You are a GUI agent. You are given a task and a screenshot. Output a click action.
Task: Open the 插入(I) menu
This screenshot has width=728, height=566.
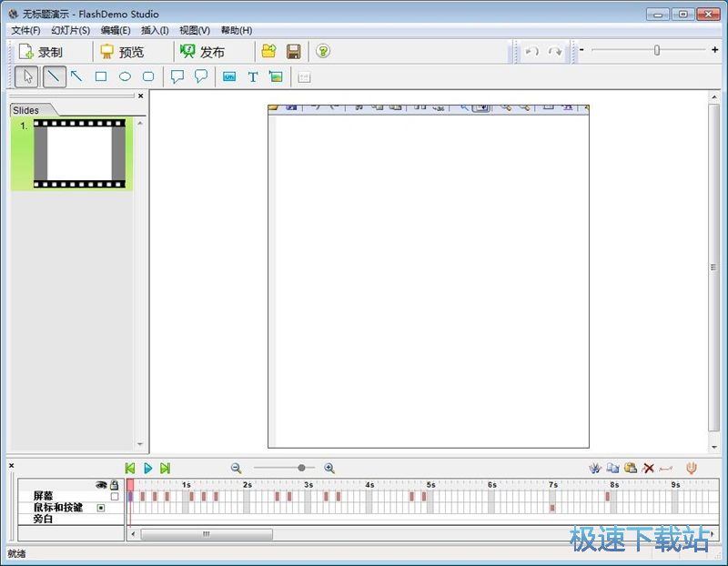pyautogui.click(x=155, y=30)
